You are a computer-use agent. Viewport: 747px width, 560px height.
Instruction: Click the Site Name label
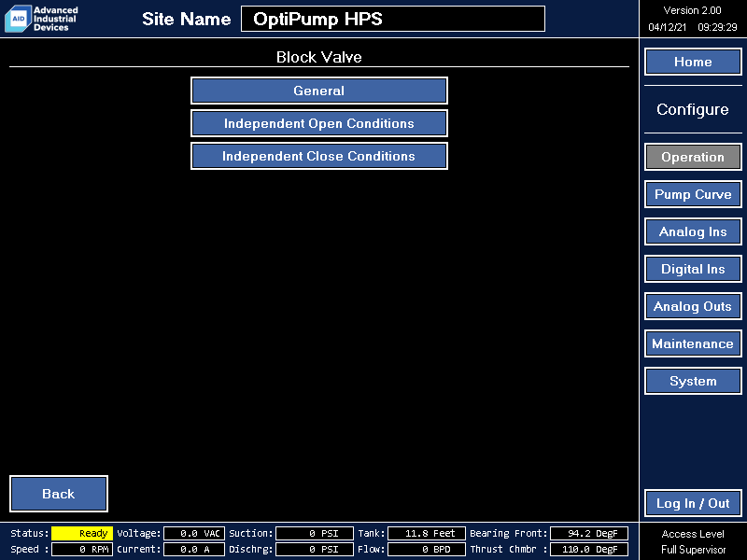[186, 19]
